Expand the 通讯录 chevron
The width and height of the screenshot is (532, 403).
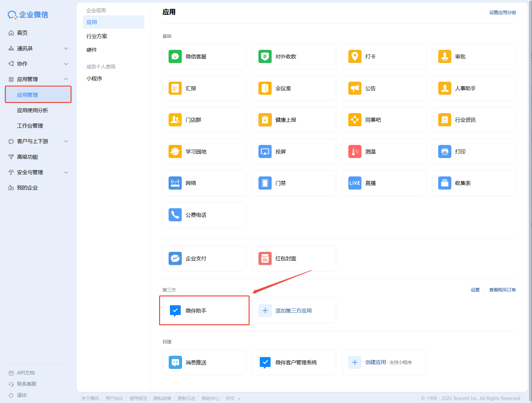click(x=66, y=49)
